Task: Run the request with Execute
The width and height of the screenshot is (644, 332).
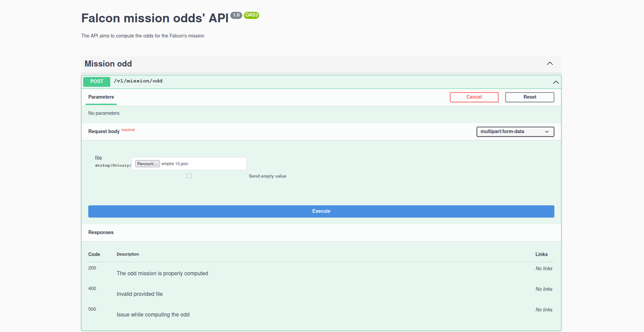Action: (x=321, y=211)
